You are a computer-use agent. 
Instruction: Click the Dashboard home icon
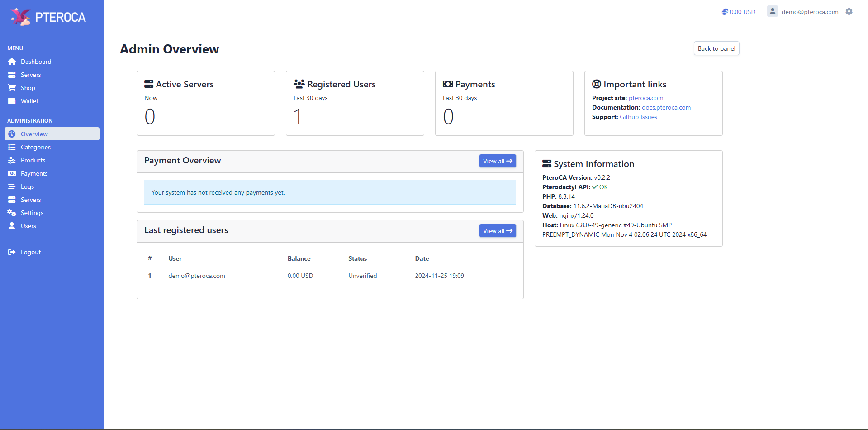click(x=12, y=62)
